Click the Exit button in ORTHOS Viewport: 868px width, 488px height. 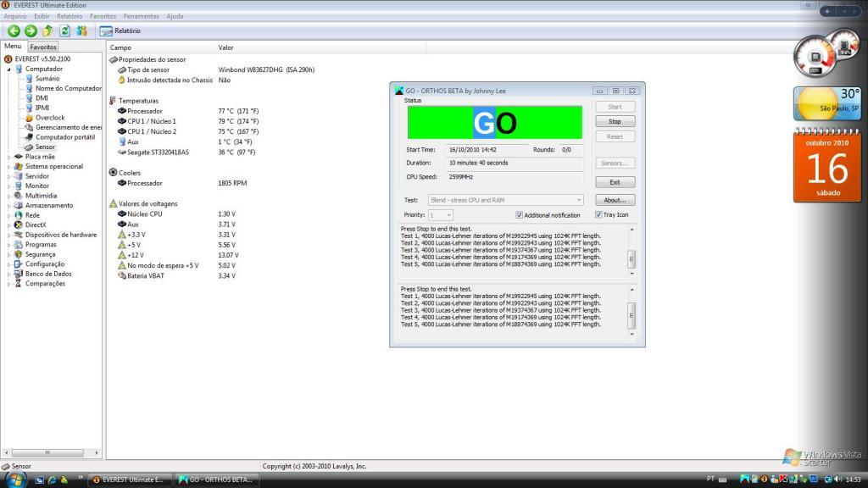click(615, 182)
